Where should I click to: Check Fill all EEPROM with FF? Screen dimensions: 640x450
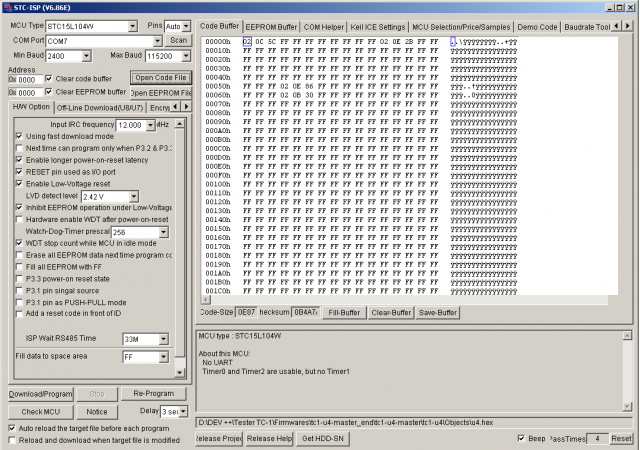tap(19, 267)
